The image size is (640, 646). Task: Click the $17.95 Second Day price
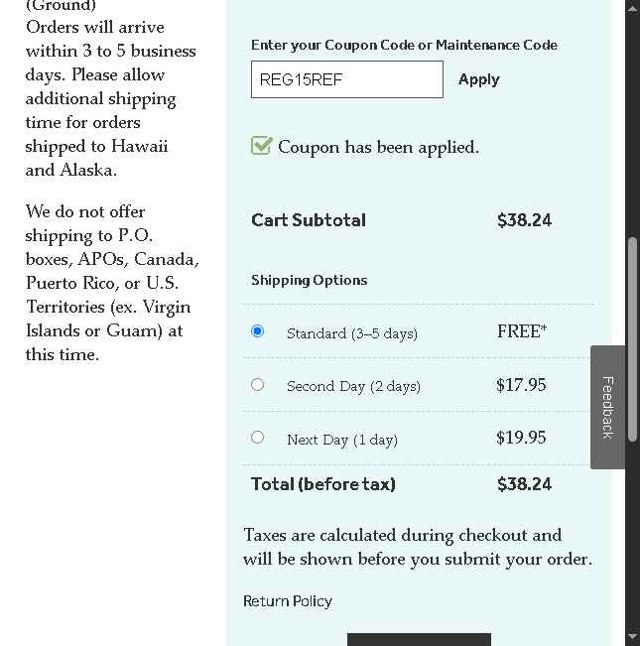(521, 385)
